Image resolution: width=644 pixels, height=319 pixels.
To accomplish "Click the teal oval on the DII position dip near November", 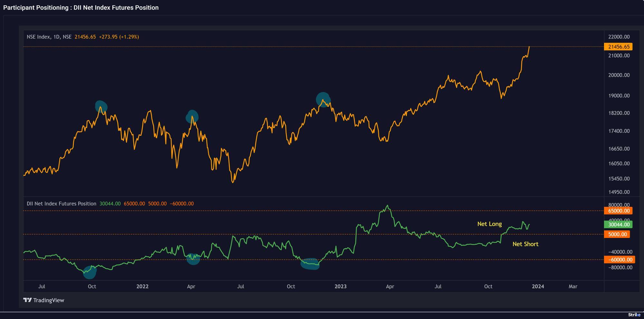I will coord(310,264).
